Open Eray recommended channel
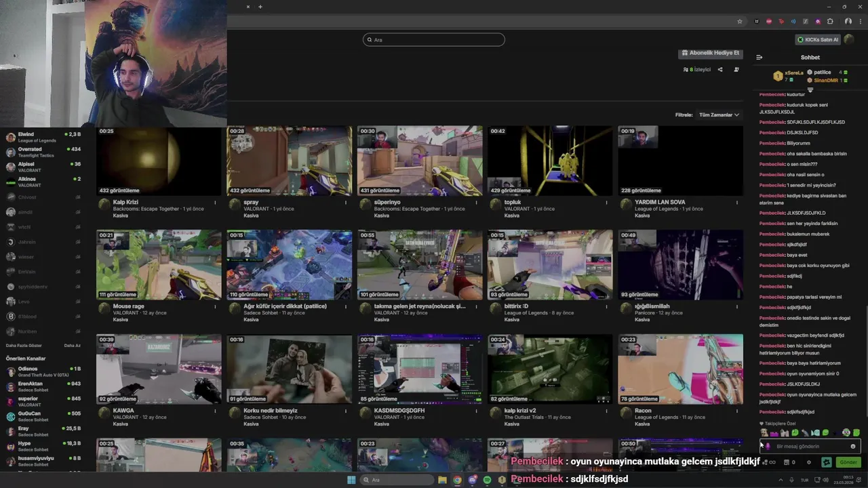Image resolution: width=868 pixels, height=488 pixels. click(x=43, y=431)
